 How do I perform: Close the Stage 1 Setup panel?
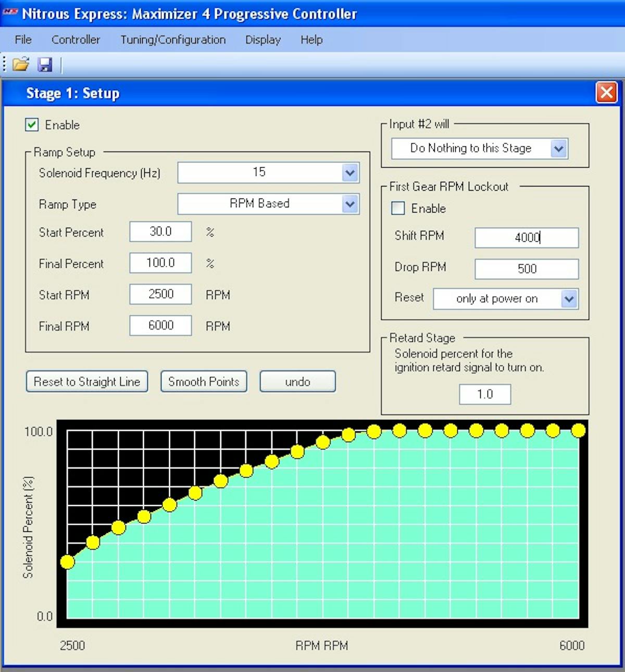[x=606, y=93]
